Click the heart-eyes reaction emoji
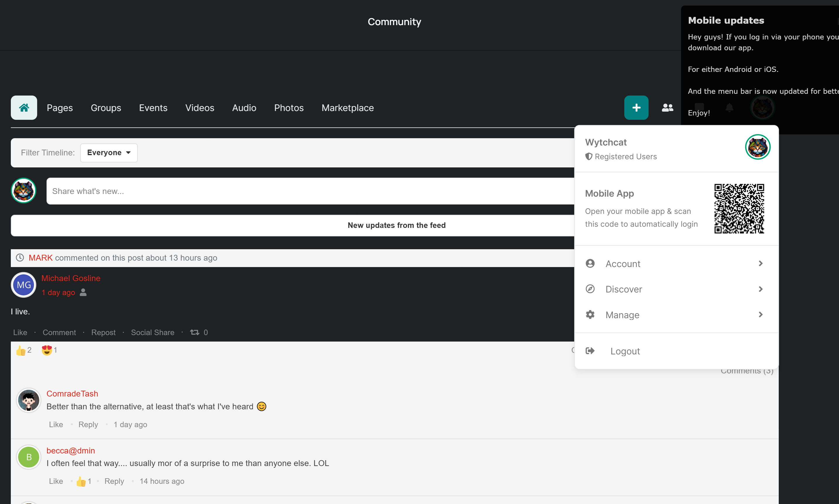 click(47, 350)
